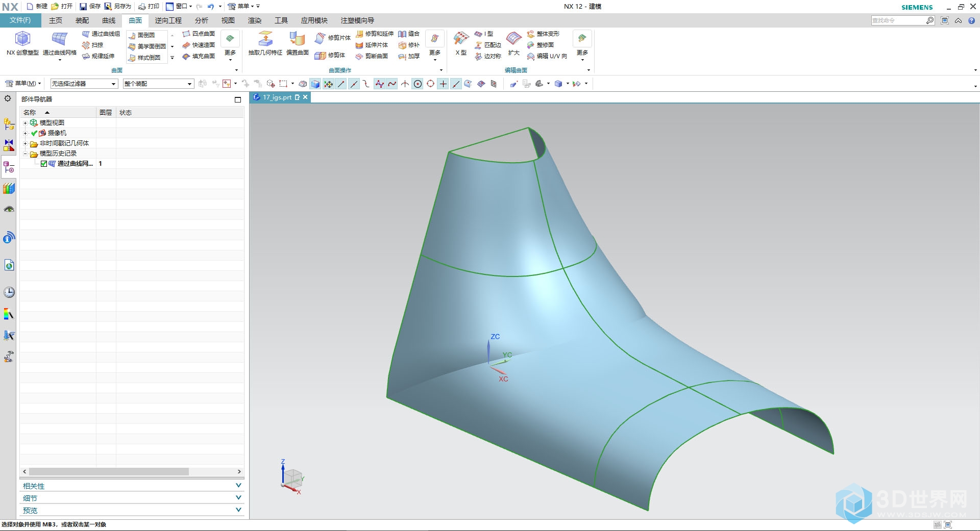
Task: Toggle Intersection snap point option
Action: point(405,84)
